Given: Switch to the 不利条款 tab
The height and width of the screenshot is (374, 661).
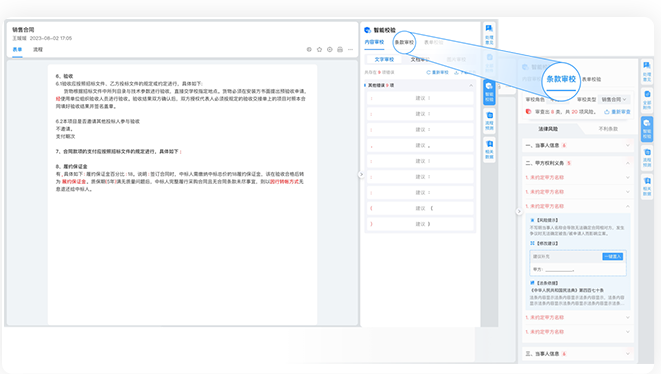Looking at the screenshot, I should point(608,129).
